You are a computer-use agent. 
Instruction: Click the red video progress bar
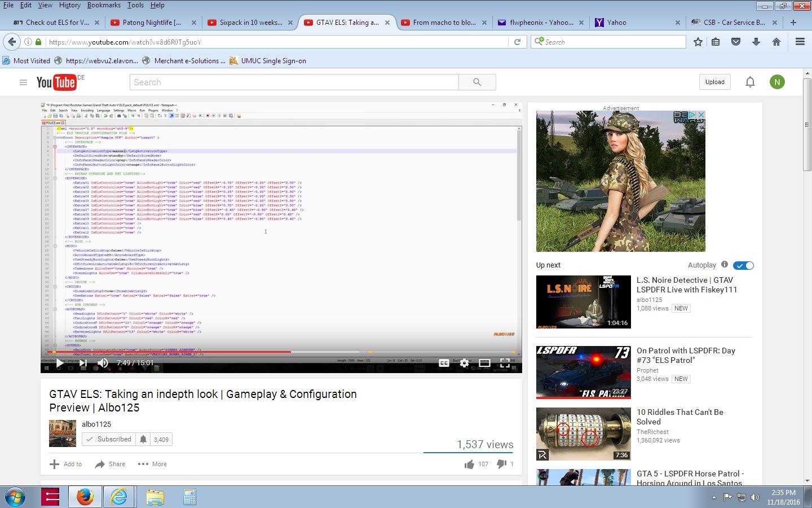coord(169,352)
